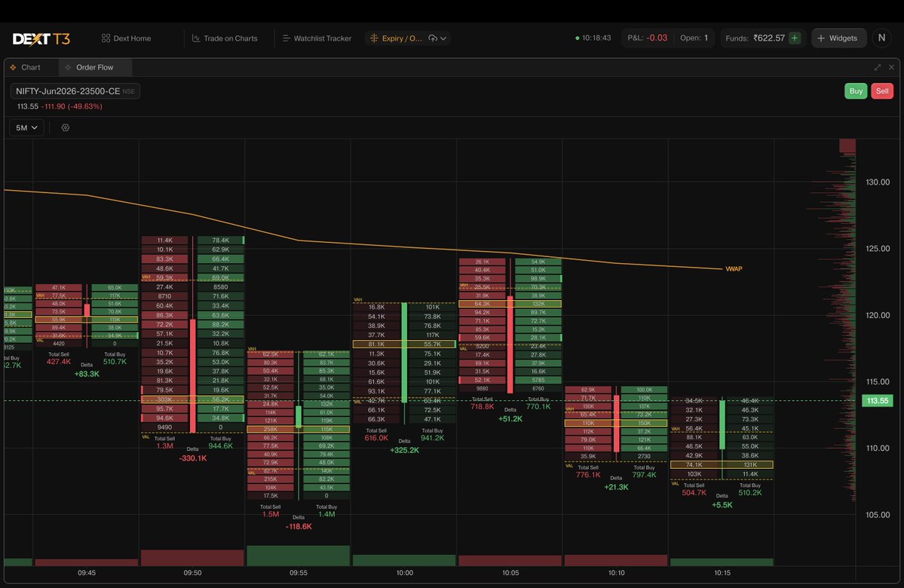Click the volume bar under 09:55
This screenshot has height=588, width=904.
coord(298,556)
